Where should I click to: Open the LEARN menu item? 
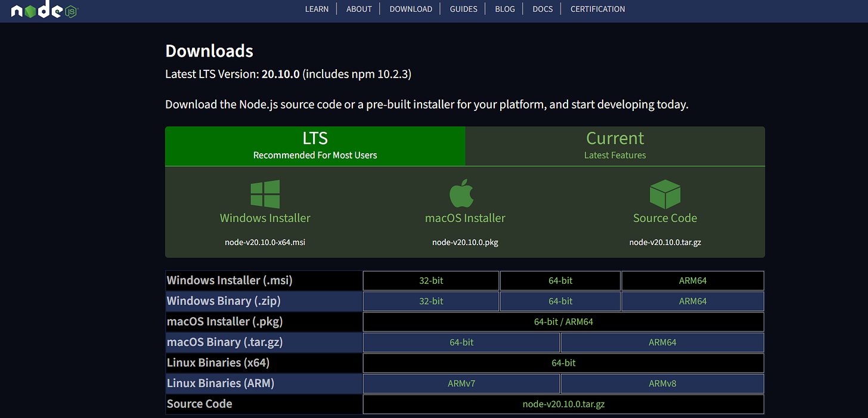coord(317,9)
